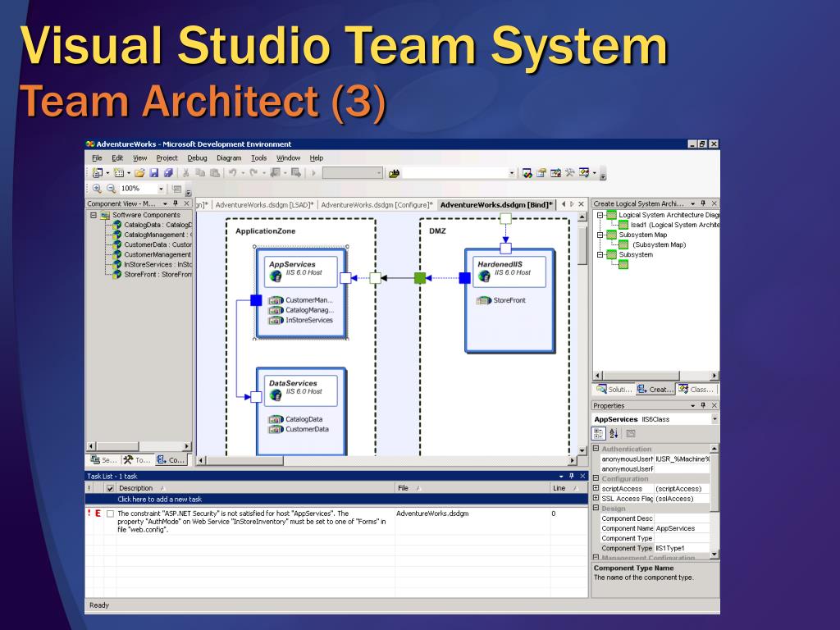This screenshot has height=630, width=840.
Task: Open the Server Explorer tab below Component View
Action: click(x=103, y=460)
